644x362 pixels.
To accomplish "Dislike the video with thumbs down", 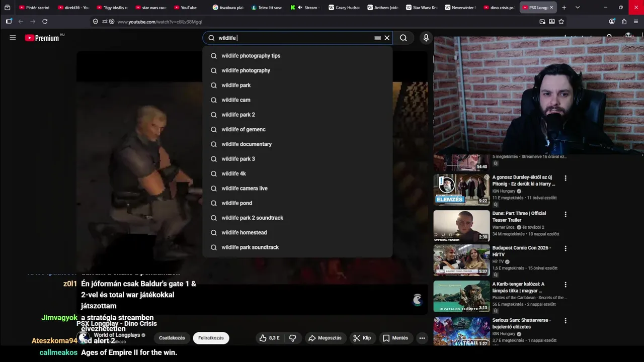I will point(292,338).
